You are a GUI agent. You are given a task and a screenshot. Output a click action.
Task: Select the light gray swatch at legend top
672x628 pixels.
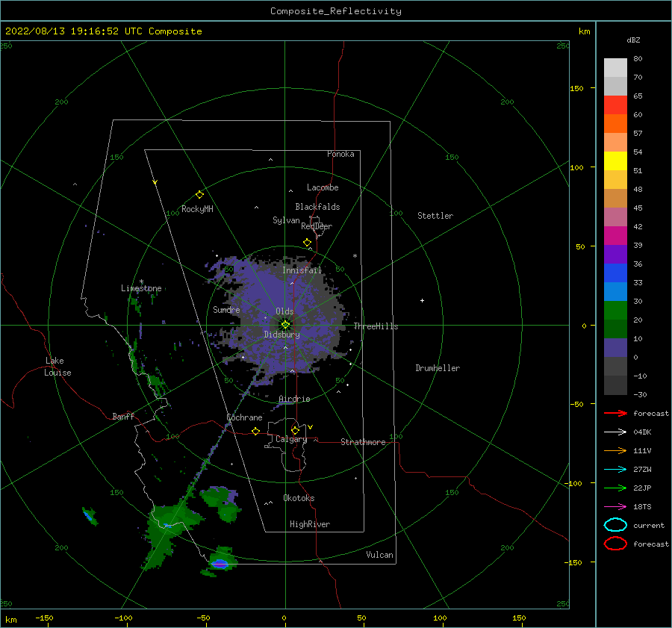pos(615,68)
